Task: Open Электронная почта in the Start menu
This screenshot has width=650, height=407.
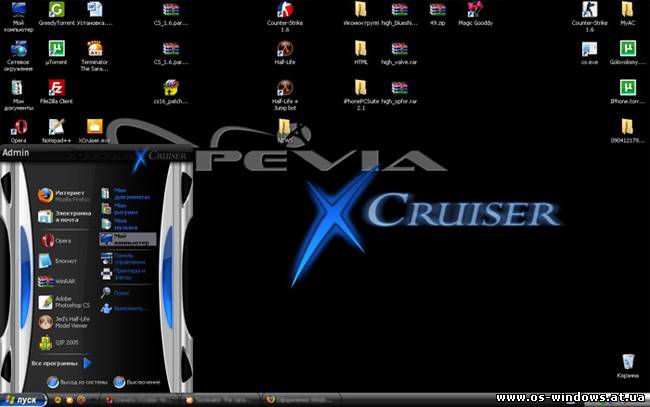Action: point(64,216)
